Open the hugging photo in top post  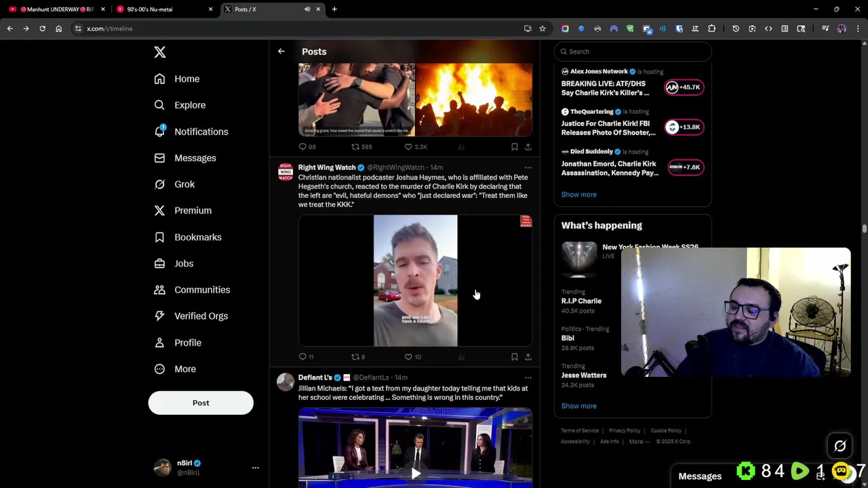coord(357,100)
